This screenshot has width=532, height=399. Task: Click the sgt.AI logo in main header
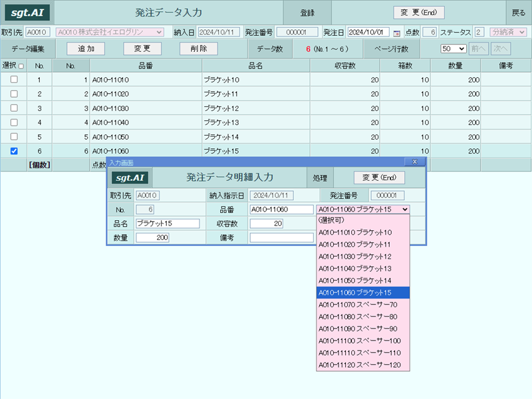point(27,13)
